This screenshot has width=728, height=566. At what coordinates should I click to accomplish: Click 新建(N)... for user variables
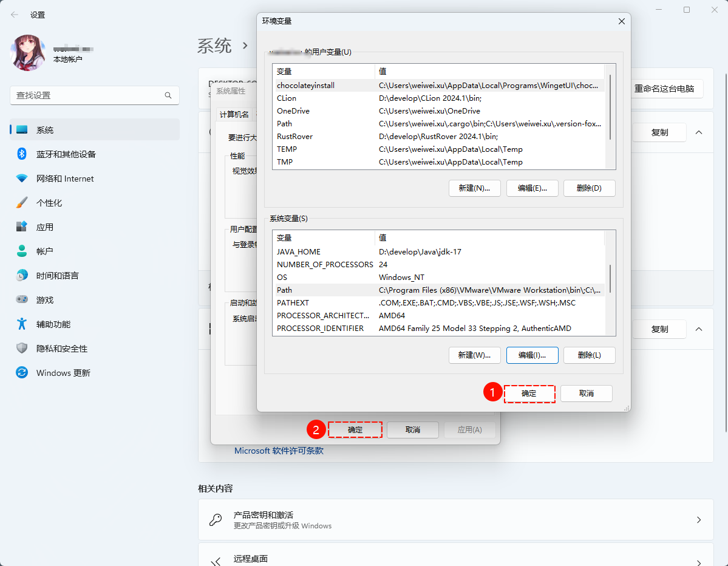pos(474,188)
